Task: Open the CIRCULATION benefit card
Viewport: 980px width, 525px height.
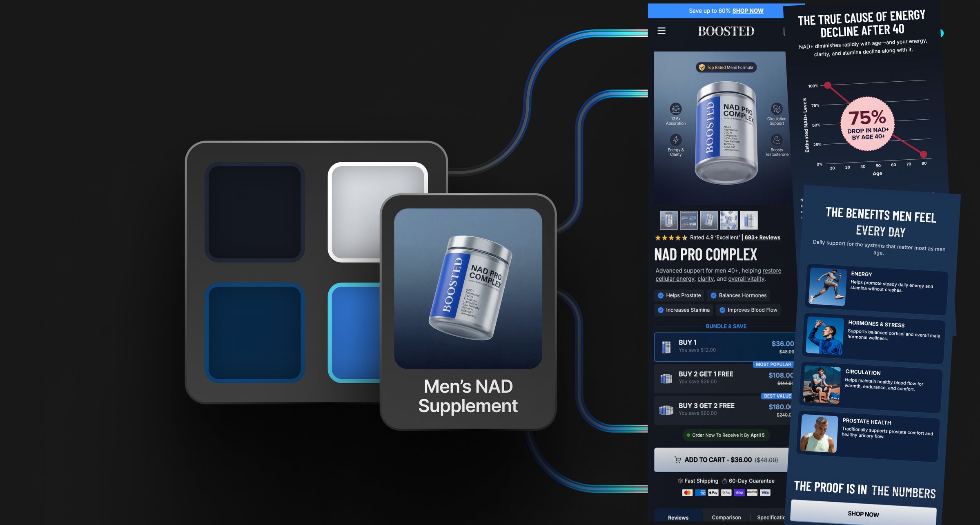Action: point(871,387)
